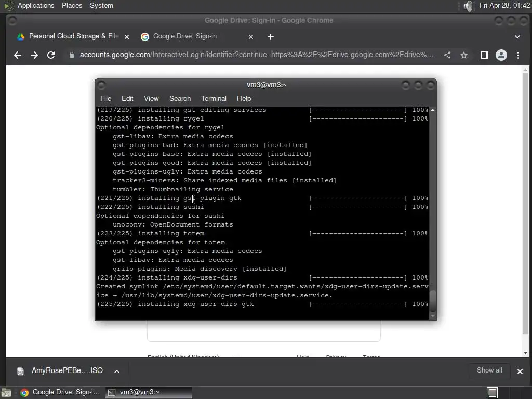Click the MATE logo icon top-left

[8, 6]
